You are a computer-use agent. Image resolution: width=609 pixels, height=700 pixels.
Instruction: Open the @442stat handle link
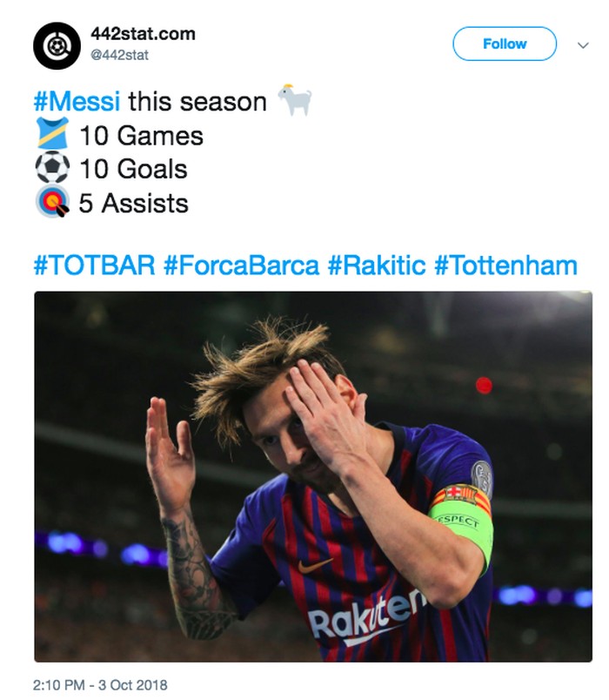click(120, 56)
